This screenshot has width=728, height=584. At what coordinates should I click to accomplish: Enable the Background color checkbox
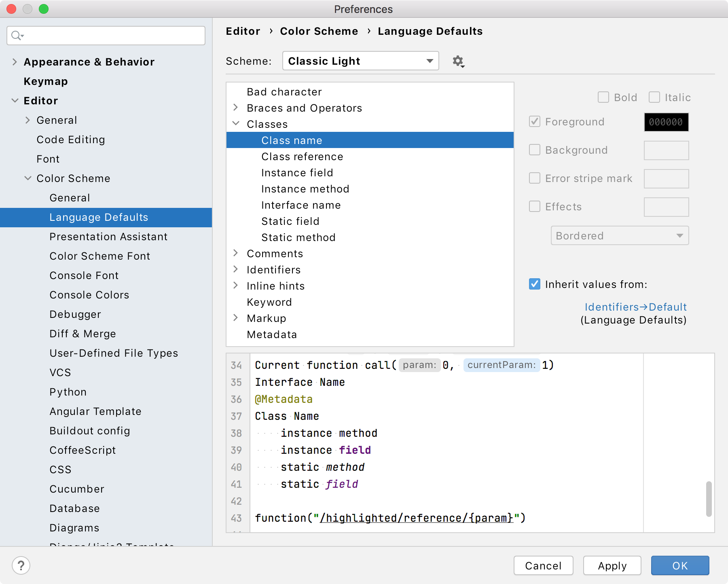(534, 150)
